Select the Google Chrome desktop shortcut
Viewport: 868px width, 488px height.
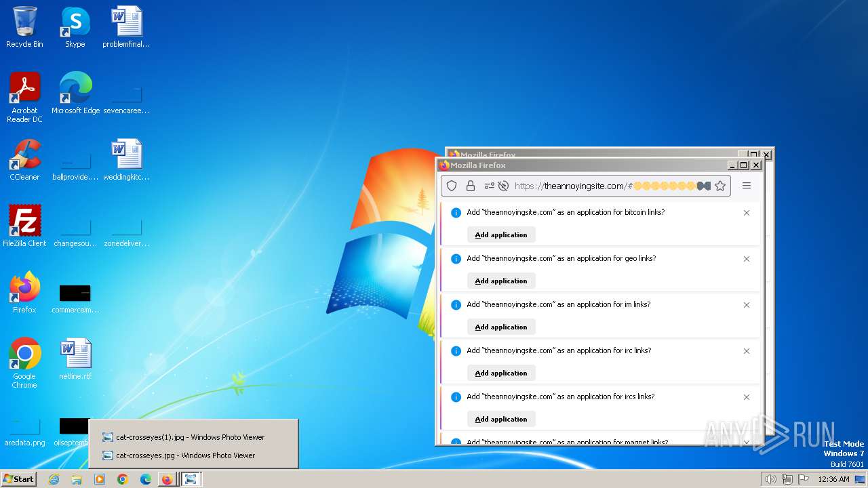(24, 363)
